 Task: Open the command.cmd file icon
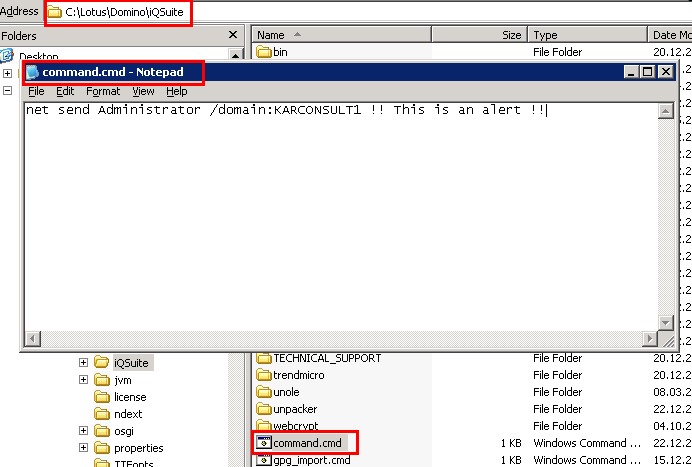coord(265,442)
